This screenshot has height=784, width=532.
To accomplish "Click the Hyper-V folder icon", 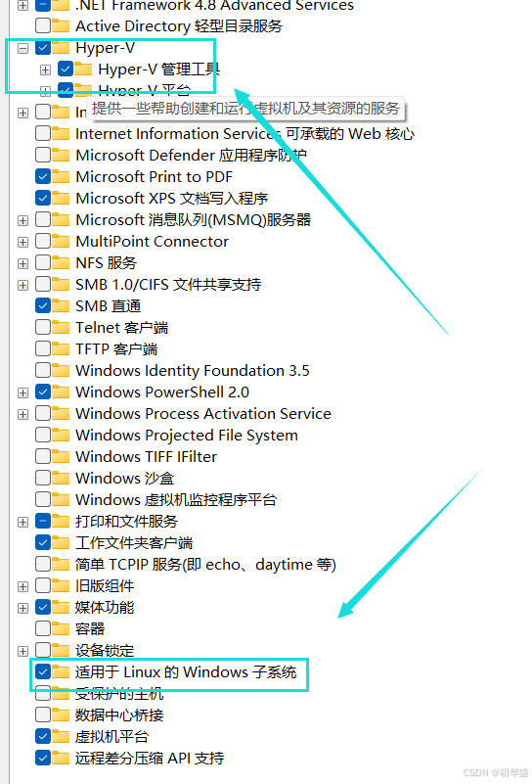I will coord(61,48).
